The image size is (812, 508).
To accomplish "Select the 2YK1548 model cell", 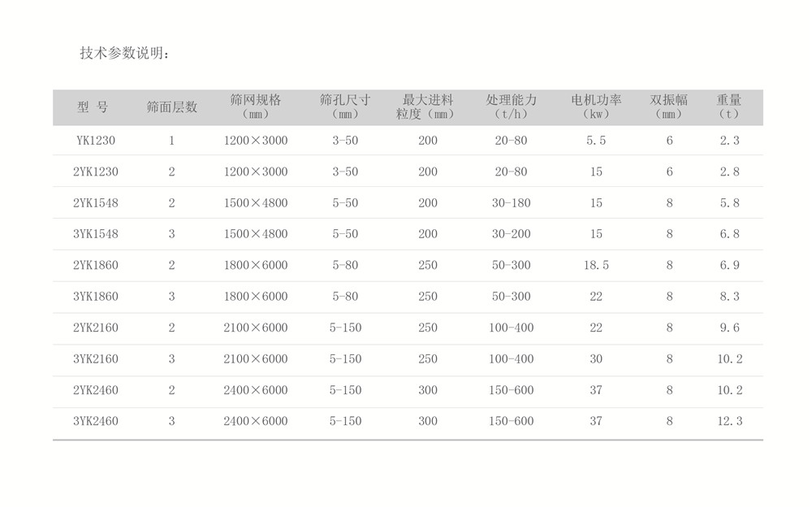I will [x=96, y=203].
